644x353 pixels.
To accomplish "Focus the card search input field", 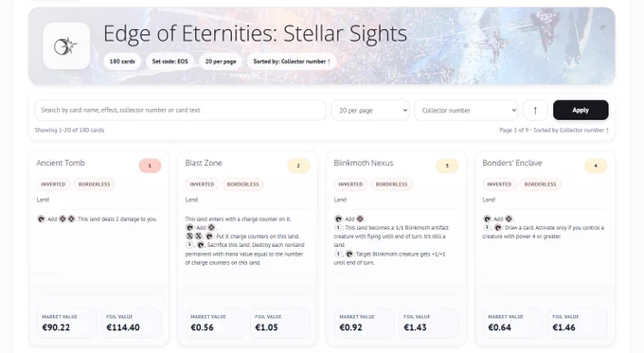I will click(x=180, y=110).
